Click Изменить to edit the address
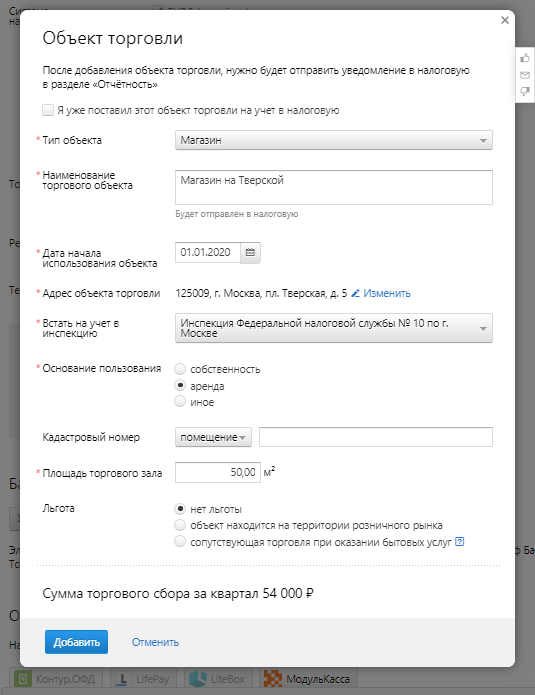The image size is (535, 695). [x=387, y=293]
